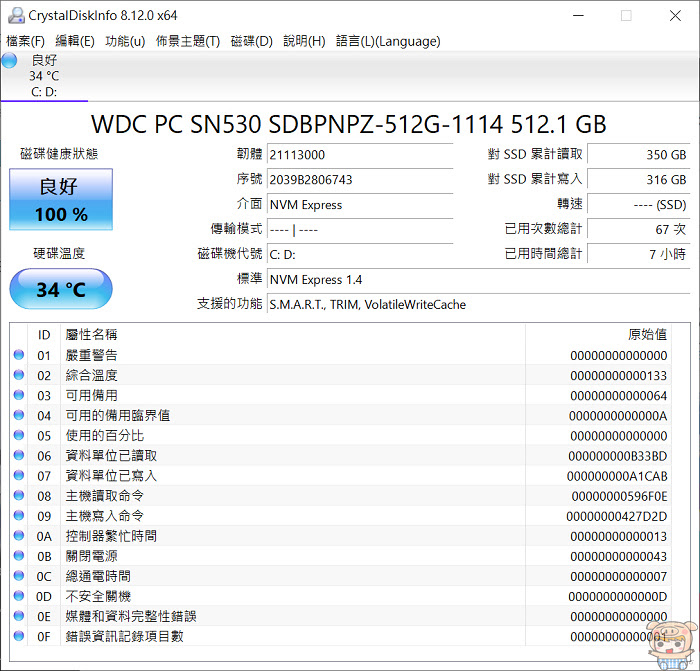Select attribute name 使用的百分比
700x671 pixels.
(x=105, y=436)
